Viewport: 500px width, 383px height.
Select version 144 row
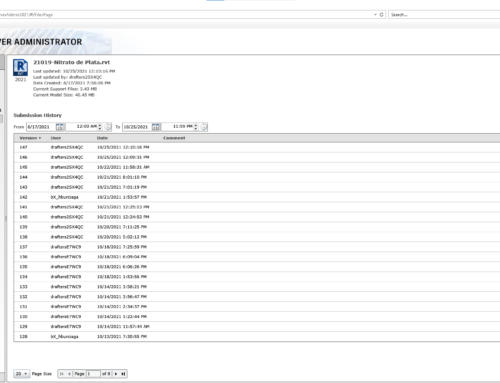click(257, 177)
